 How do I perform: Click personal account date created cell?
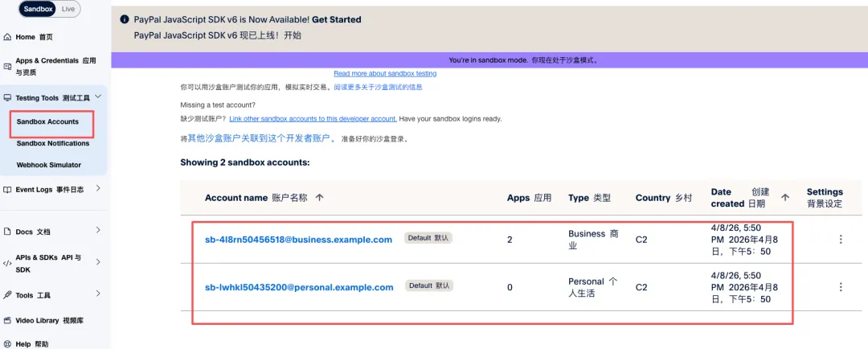(744, 287)
